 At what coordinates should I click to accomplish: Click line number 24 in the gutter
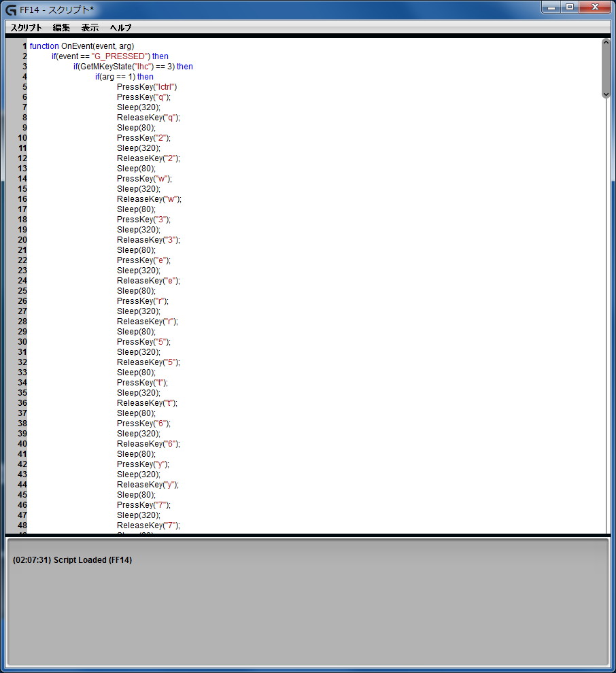pyautogui.click(x=22, y=281)
